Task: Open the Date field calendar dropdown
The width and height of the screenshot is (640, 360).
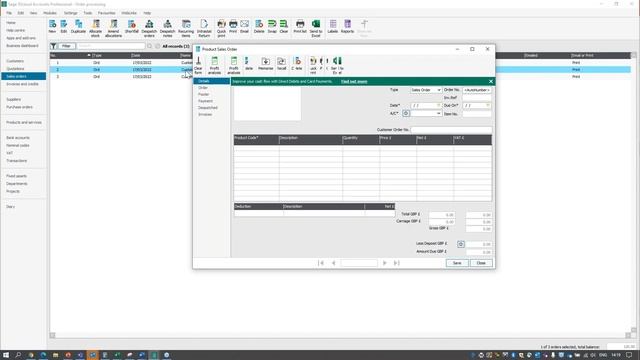Action: (439, 105)
